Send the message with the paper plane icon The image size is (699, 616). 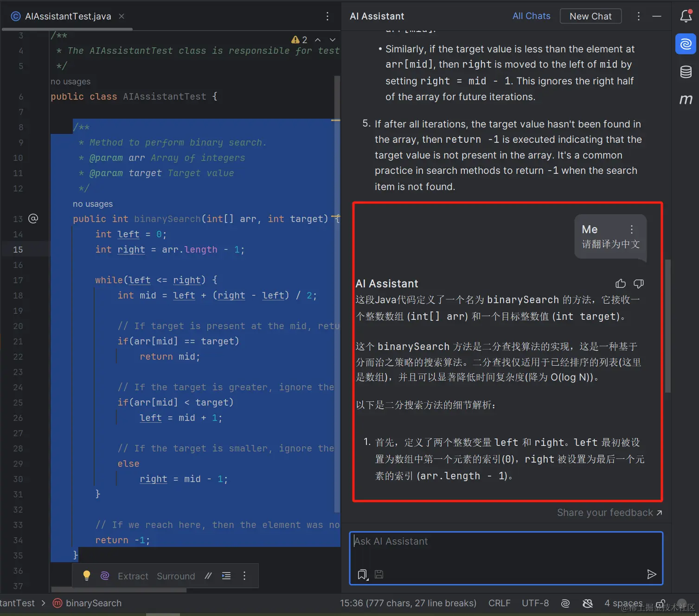pyautogui.click(x=652, y=574)
